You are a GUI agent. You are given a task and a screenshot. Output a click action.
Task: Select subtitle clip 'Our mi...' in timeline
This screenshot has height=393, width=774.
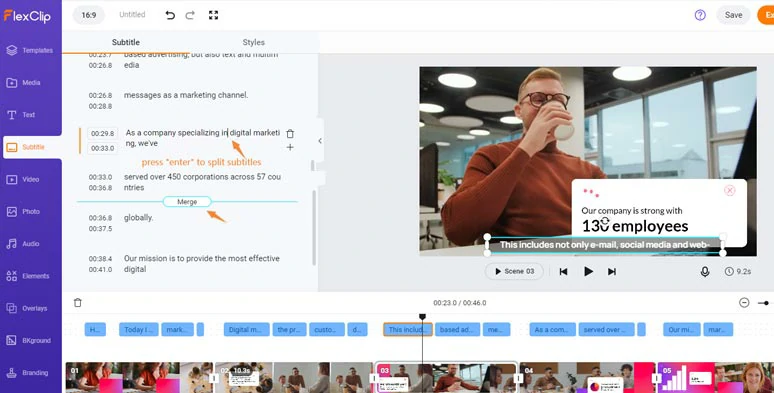682,329
